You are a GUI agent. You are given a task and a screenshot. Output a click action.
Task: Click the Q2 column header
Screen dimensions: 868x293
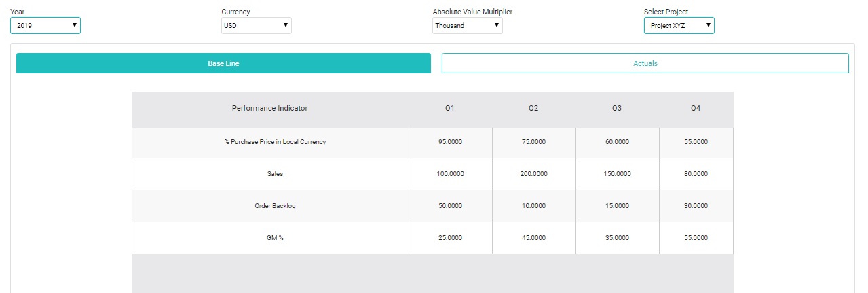coord(533,109)
